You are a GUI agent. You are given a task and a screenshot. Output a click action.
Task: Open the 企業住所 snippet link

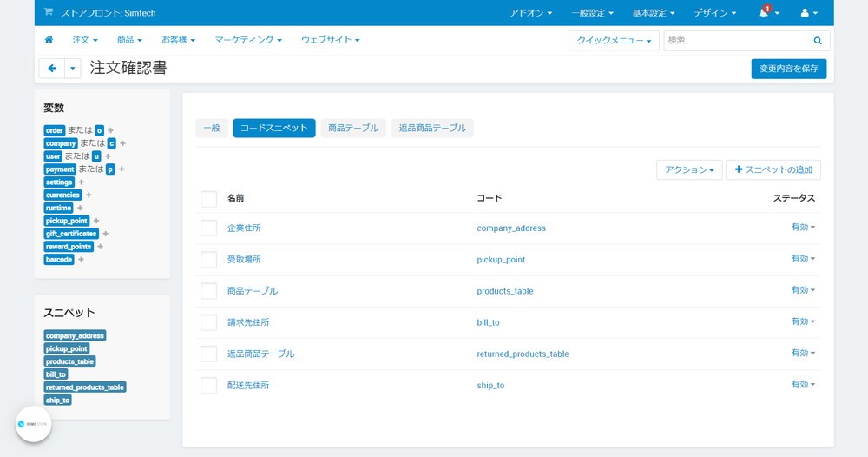pos(244,228)
